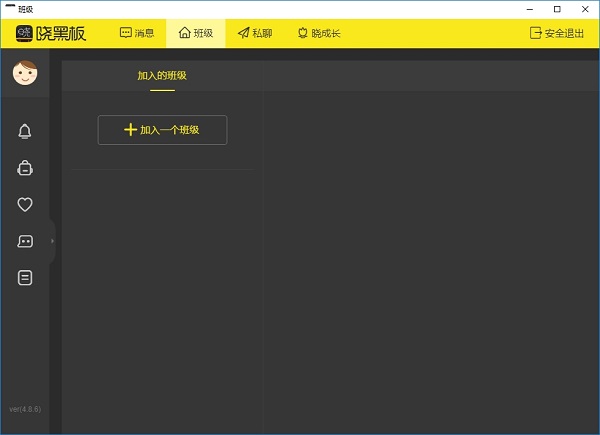Screen dimensions: 600x435
Task: Click the app icon in title bar
Action: 10,7
